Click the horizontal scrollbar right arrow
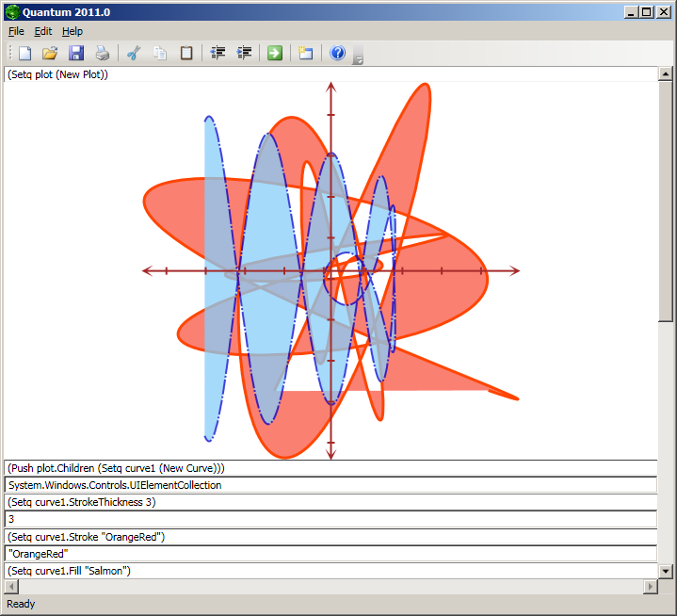Image resolution: width=677 pixels, height=616 pixels. point(651,586)
